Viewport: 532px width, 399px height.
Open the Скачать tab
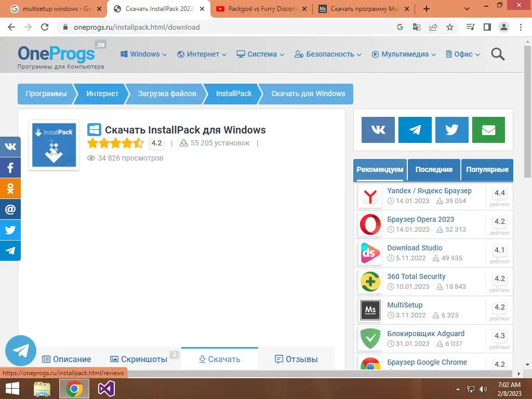220,359
